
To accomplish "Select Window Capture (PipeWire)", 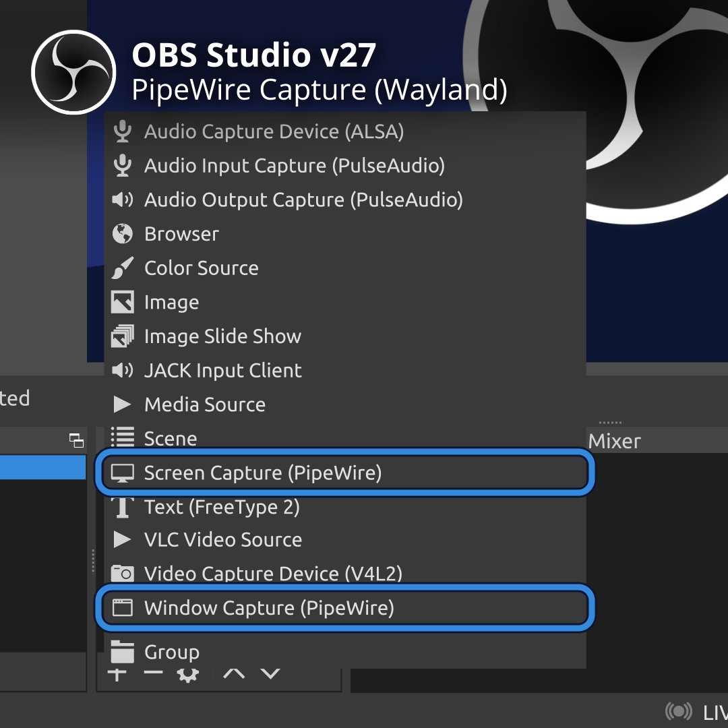I will click(x=345, y=608).
